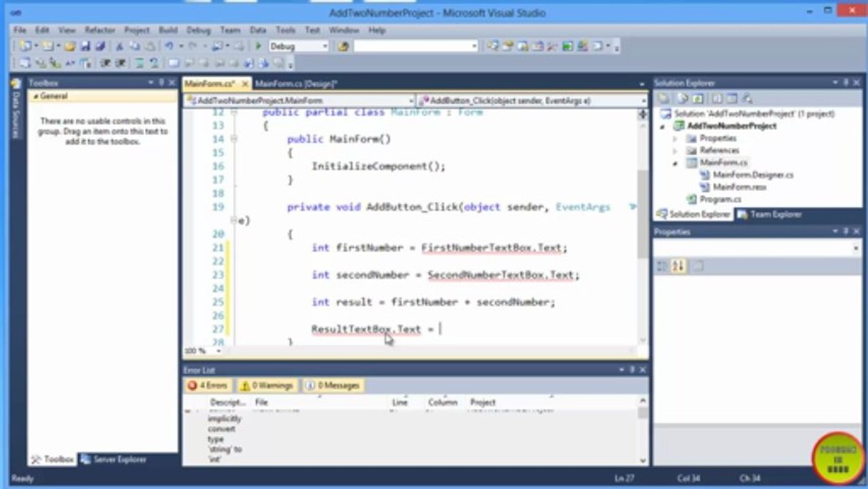Click the Properties icon in Solution Explorer toolbar
This screenshot has width=868, height=489.
(663, 98)
